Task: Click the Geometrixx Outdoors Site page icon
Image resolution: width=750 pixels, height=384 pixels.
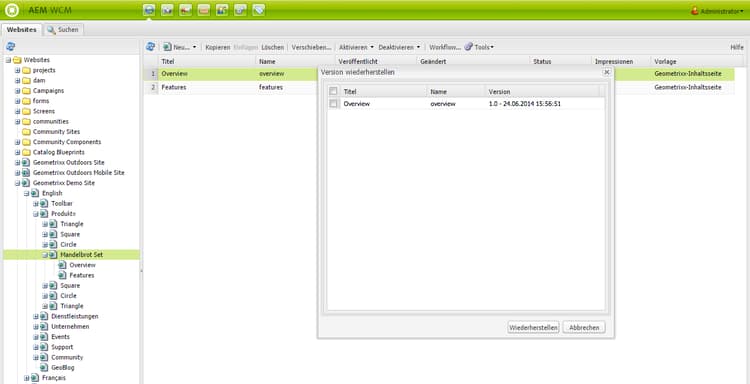Action: (26, 163)
